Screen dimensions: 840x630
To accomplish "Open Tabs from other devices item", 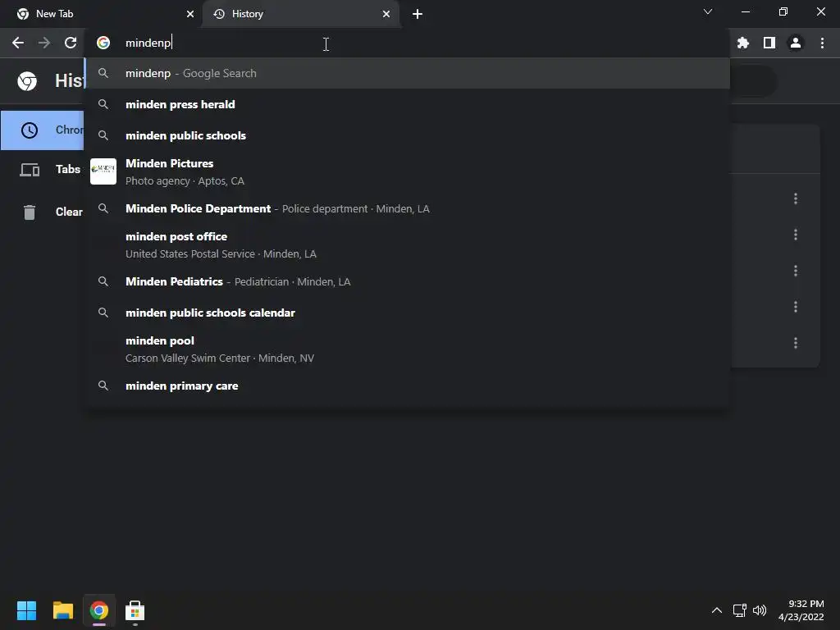I will coord(43,170).
